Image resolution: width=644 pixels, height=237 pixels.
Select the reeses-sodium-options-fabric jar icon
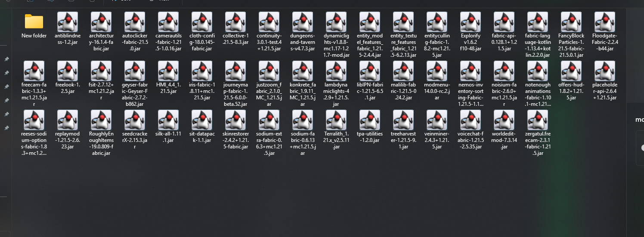click(x=34, y=120)
